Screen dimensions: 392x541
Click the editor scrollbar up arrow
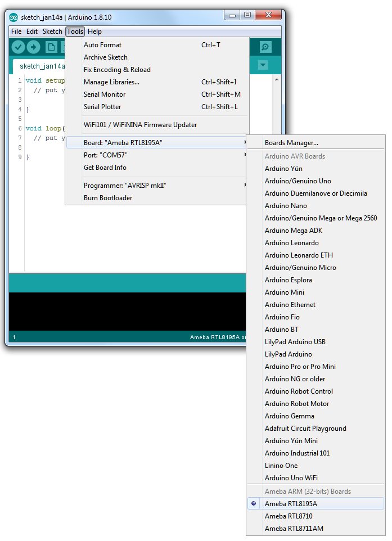click(x=276, y=79)
